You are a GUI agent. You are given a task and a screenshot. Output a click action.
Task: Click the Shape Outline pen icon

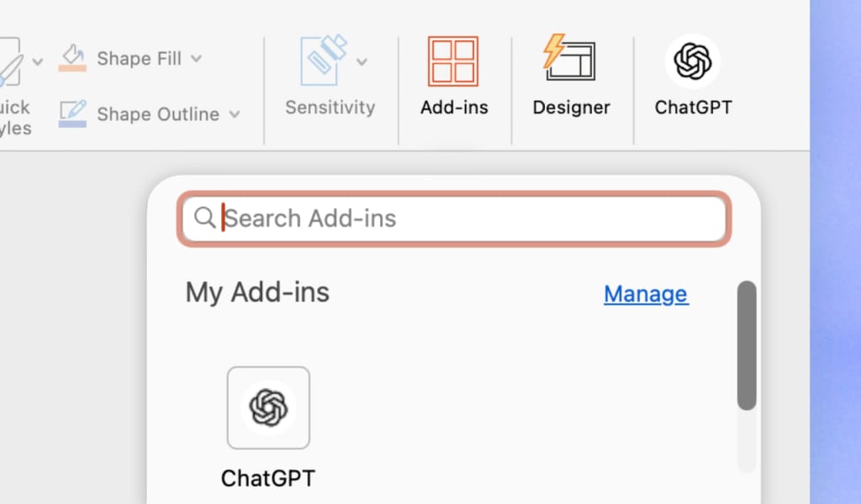point(72,113)
